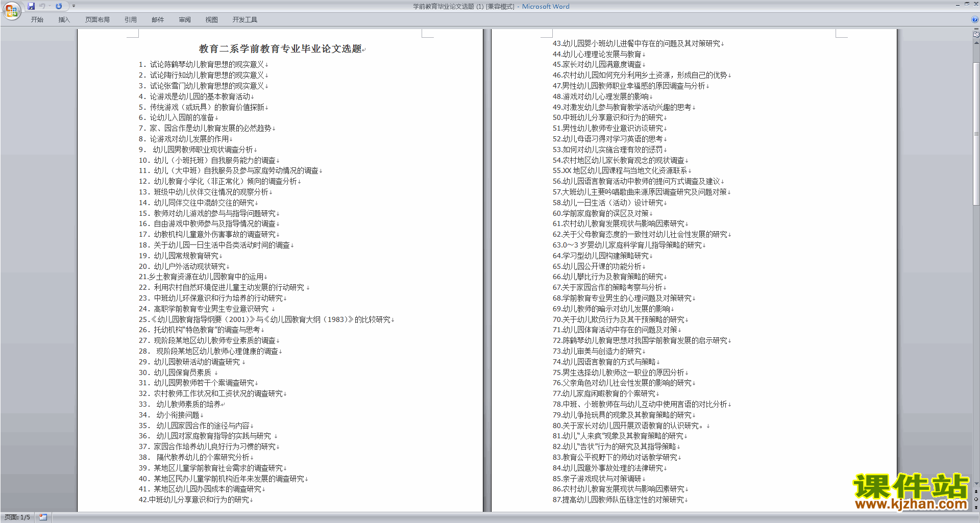The image size is (980, 523).
Task: Jump to next page using double-down arrow
Action: coord(976,507)
